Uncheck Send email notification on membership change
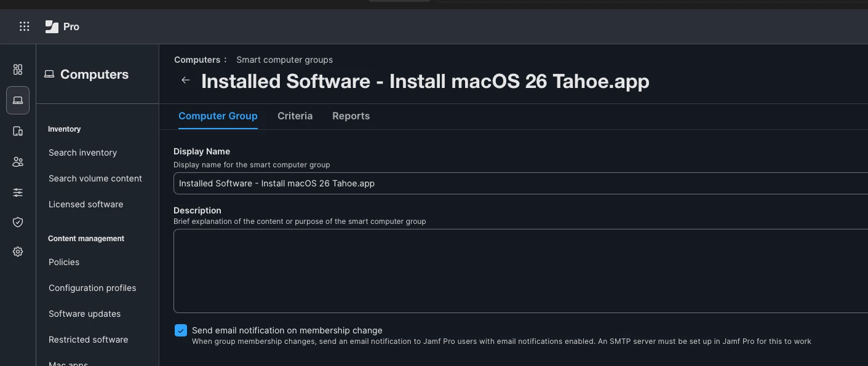868x366 pixels. [x=181, y=331]
